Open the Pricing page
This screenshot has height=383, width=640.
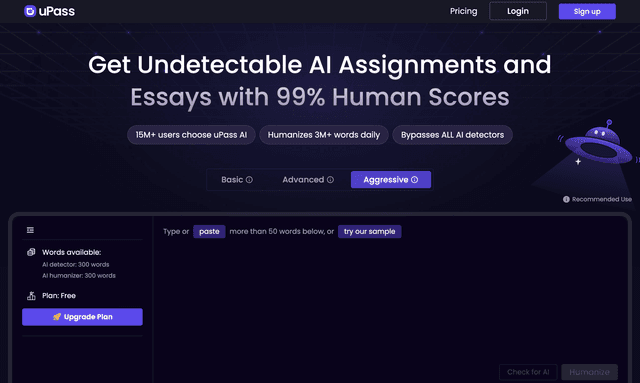coord(463,11)
